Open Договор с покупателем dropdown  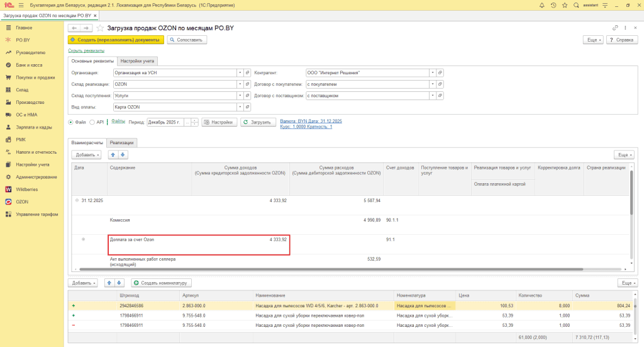(x=433, y=84)
